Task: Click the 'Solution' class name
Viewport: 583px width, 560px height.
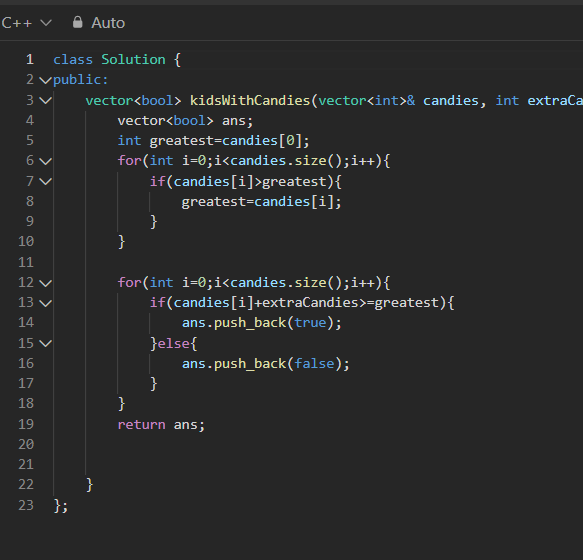Action: tap(133, 59)
